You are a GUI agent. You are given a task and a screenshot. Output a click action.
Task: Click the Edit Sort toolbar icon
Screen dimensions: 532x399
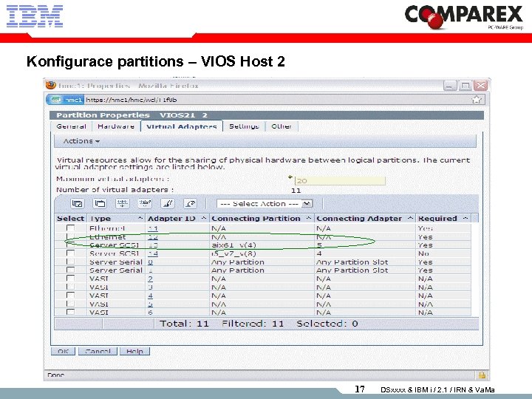168,204
